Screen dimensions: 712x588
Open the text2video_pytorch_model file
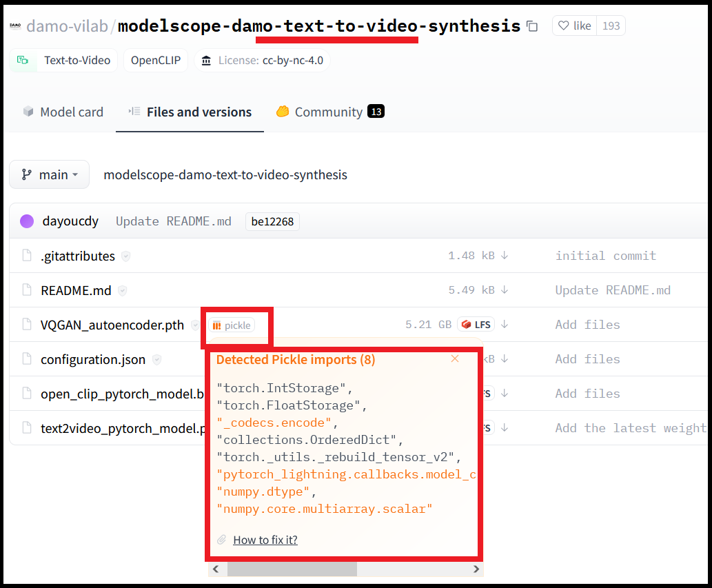[123, 429]
